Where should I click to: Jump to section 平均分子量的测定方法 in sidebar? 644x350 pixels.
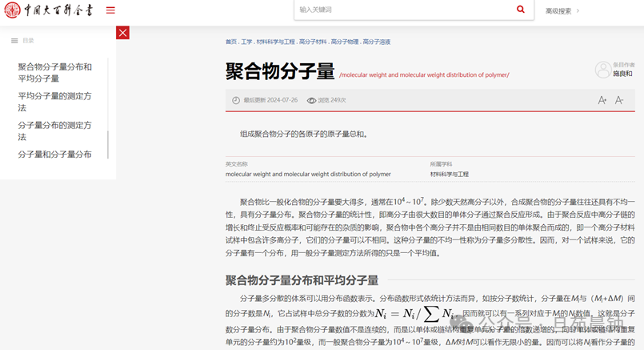(54, 102)
